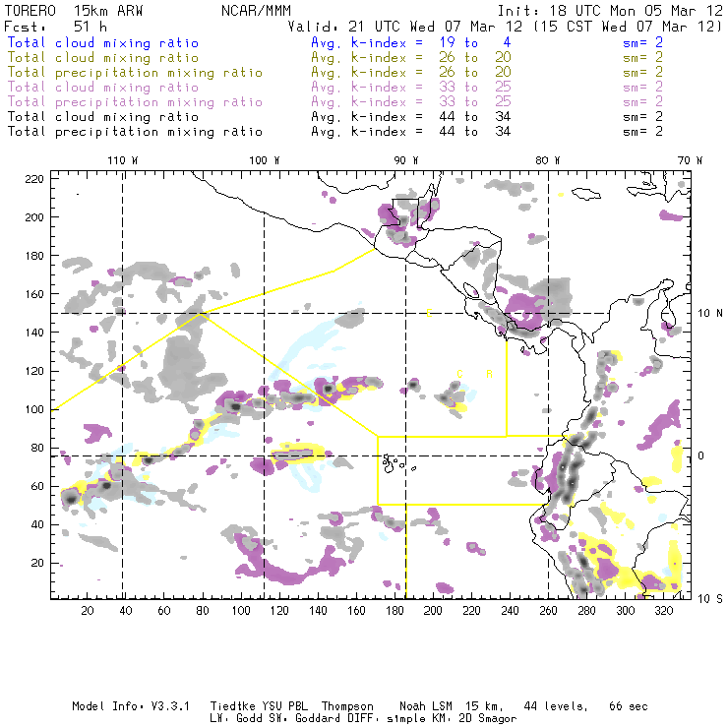Viewport: 728px width, 728px height.
Task: Click the black "Total precipitation mixing ratio" legend line
Action: (x=135, y=132)
